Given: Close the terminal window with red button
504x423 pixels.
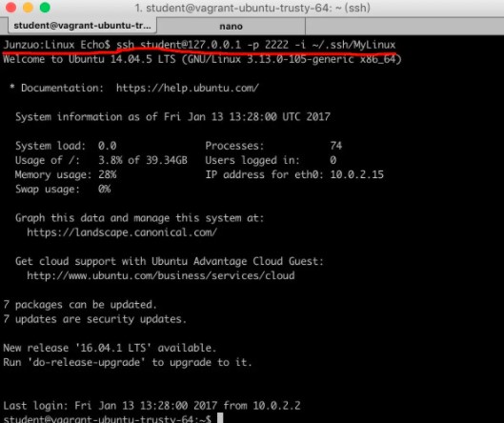Looking at the screenshot, I should pyautogui.click(x=10, y=7).
